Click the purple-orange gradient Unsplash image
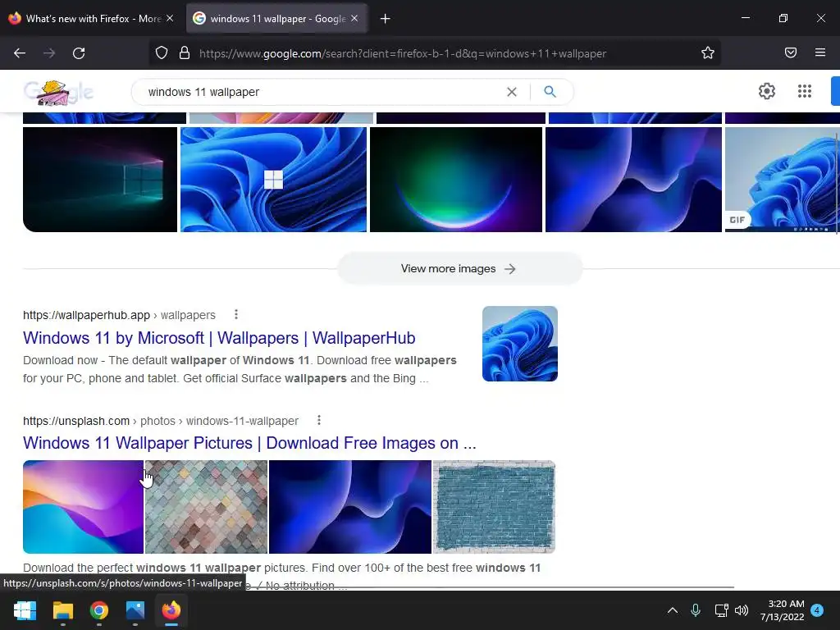The image size is (840, 630). (x=83, y=507)
